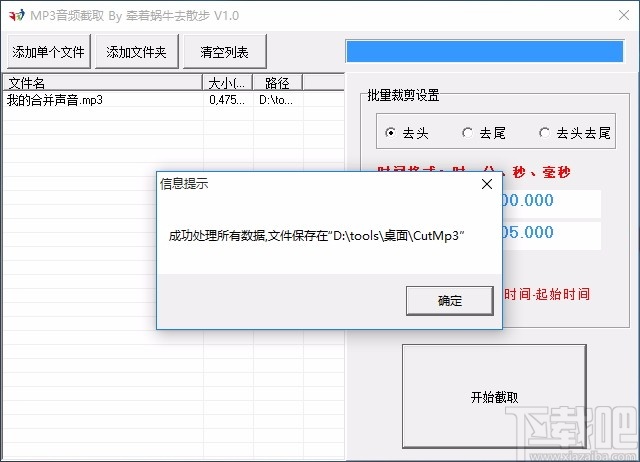Click the app icon in the title bar
640x462 pixels.
click(x=16, y=16)
